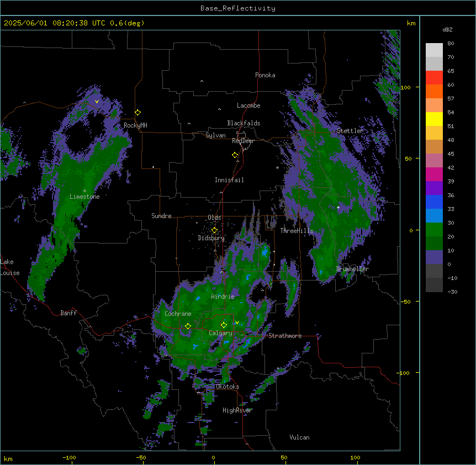
Task: Pick the red 65-60 dBZ legend swatch
Action: [x=434, y=78]
